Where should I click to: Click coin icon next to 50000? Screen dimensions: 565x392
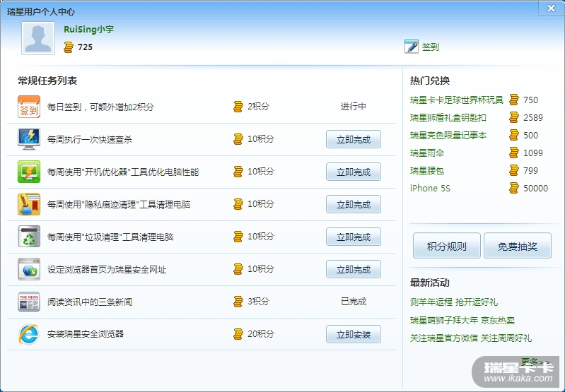pyautogui.click(x=514, y=188)
